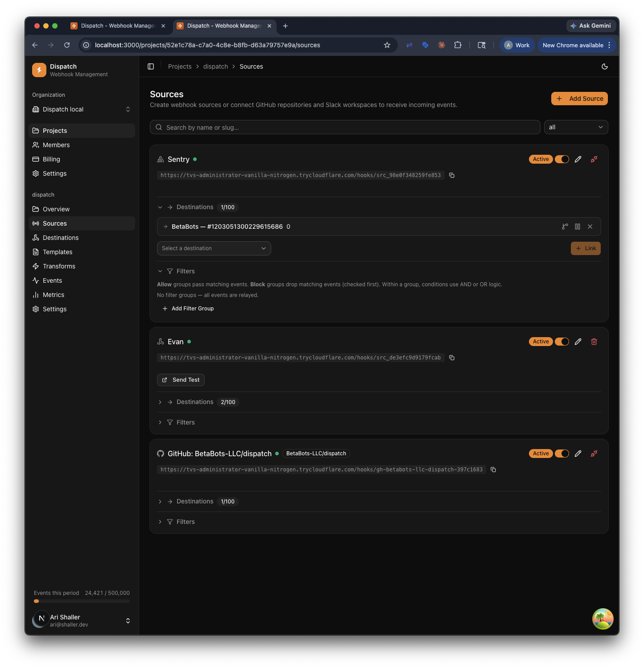Toggle the GitHub source Active switch

[x=562, y=454]
